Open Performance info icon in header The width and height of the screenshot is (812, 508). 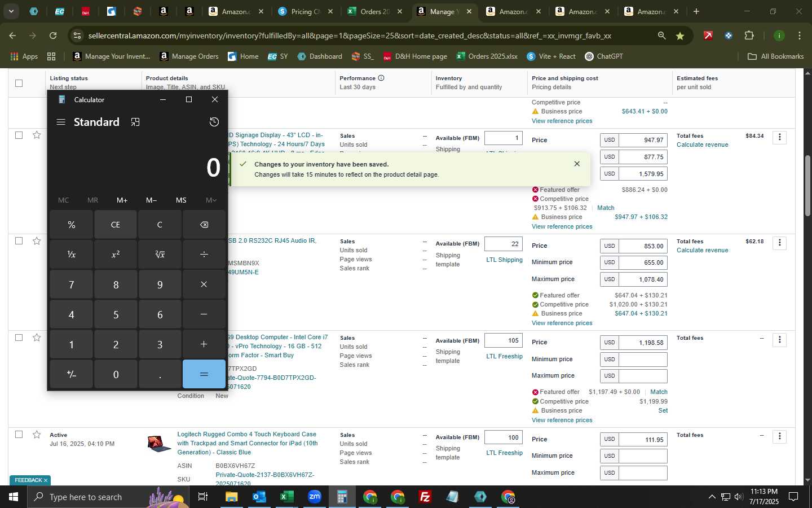(x=381, y=78)
